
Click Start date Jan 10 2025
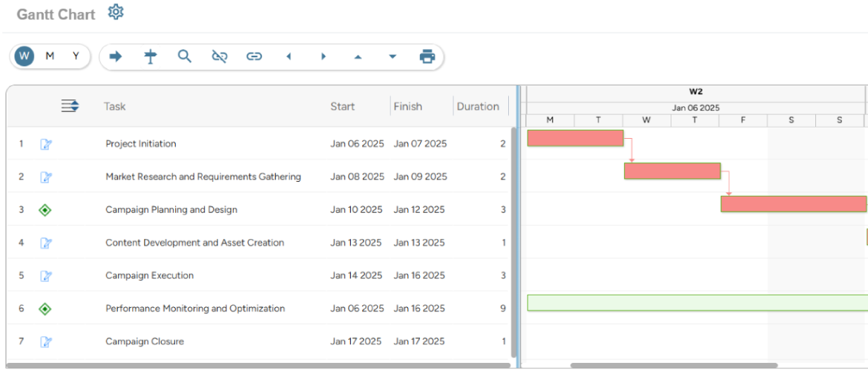357,210
